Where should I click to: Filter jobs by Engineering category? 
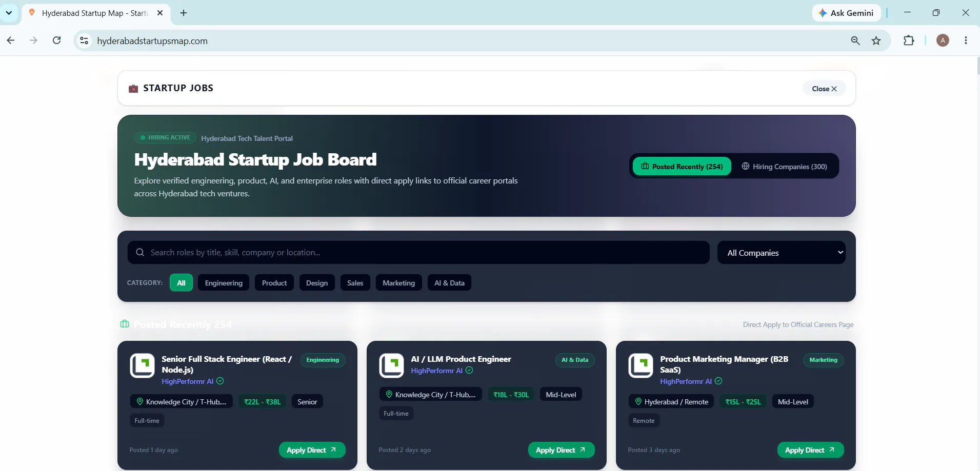click(224, 283)
